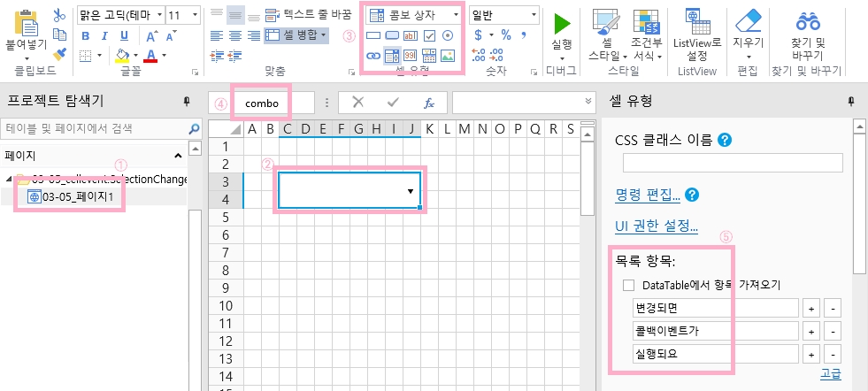Open 찾기 및 바꾸기 binoculars tool
Screen dimensions: 868x391
click(x=807, y=21)
